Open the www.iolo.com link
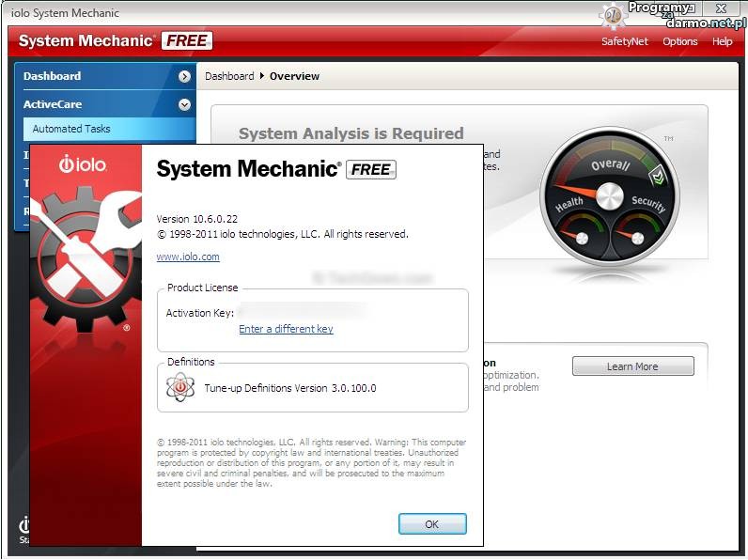 click(188, 257)
